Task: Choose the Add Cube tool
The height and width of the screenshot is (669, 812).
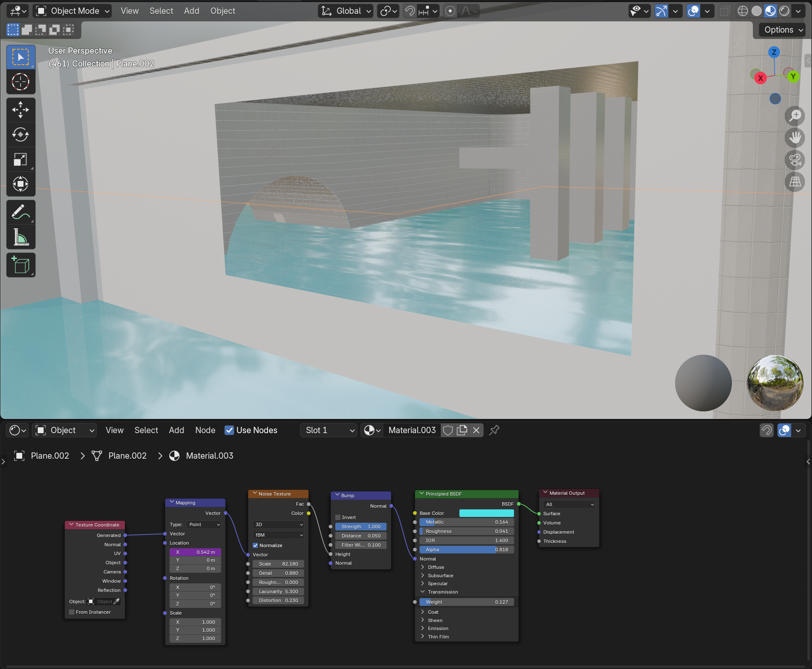Action: tap(21, 265)
